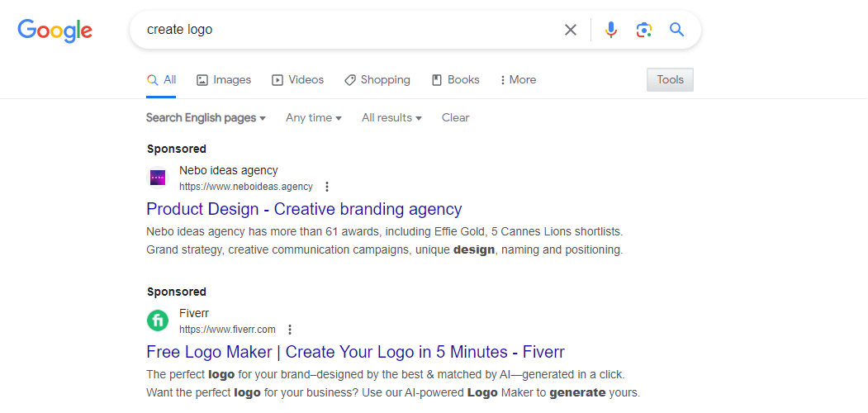
Task: Click the Sponsored label above Nebo
Action: coord(177,149)
